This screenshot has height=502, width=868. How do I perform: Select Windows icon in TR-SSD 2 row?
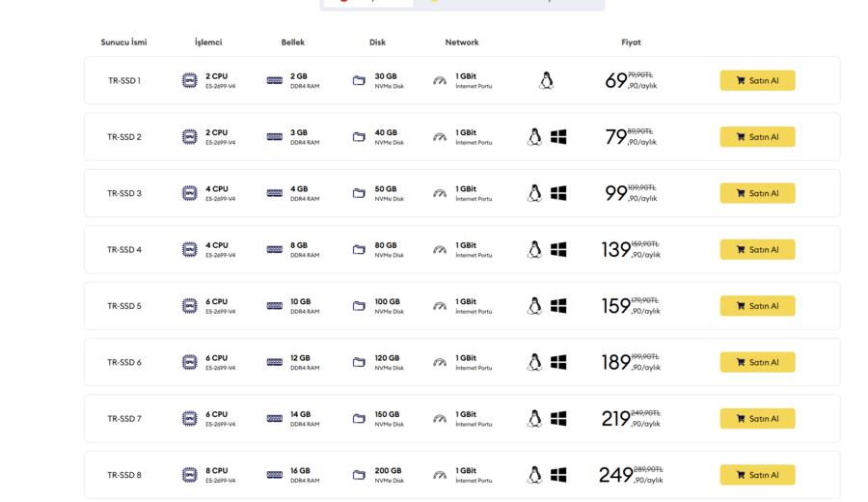click(x=558, y=137)
